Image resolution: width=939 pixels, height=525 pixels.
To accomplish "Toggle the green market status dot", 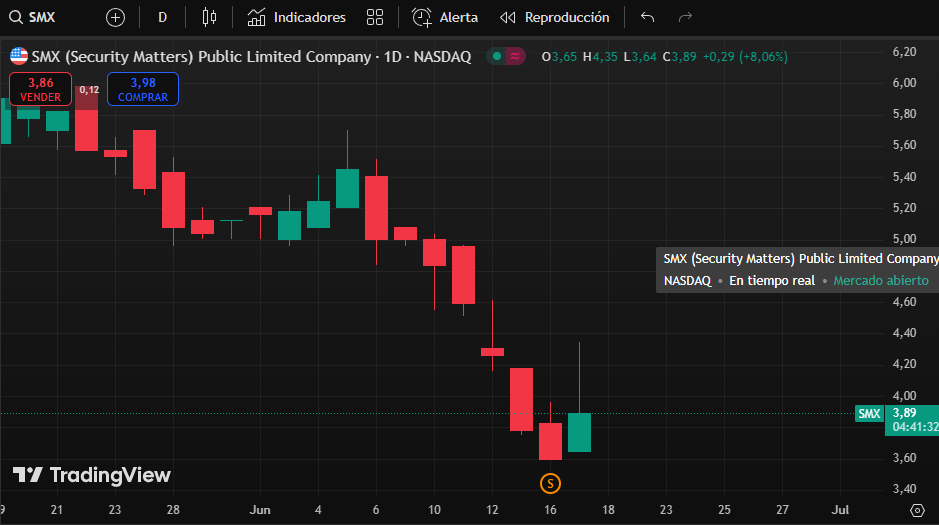I will pyautogui.click(x=496, y=56).
